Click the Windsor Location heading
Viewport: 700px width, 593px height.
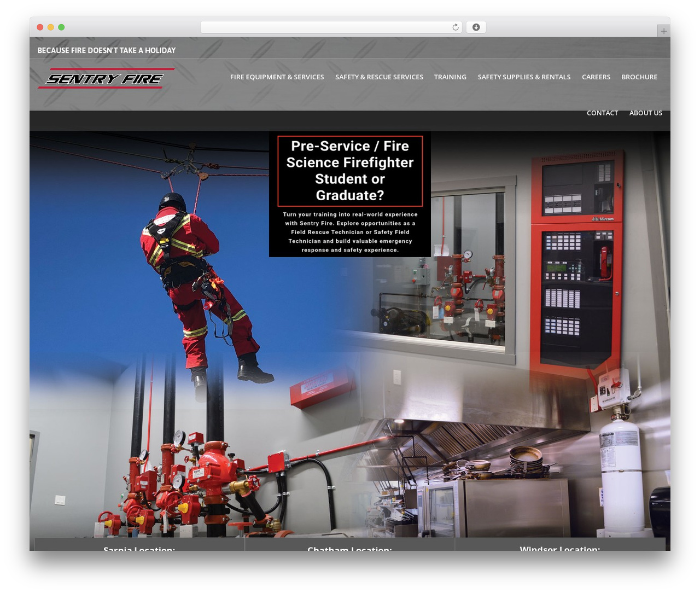[x=560, y=548]
